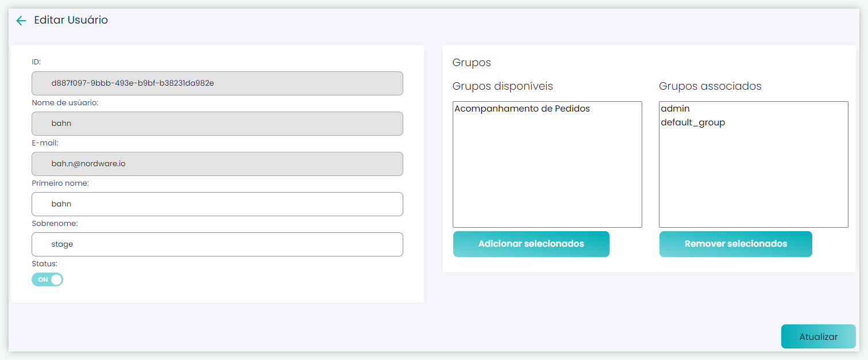Screen dimensions: 868x360
Task: Click the Editar Usuário page title
Action: click(71, 20)
